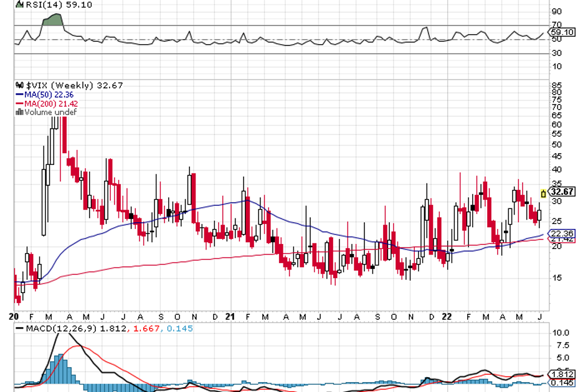This screenshot has height=392, width=583.
Task: Click the RSI(14) indicator legend icon
Action: coord(19,4)
